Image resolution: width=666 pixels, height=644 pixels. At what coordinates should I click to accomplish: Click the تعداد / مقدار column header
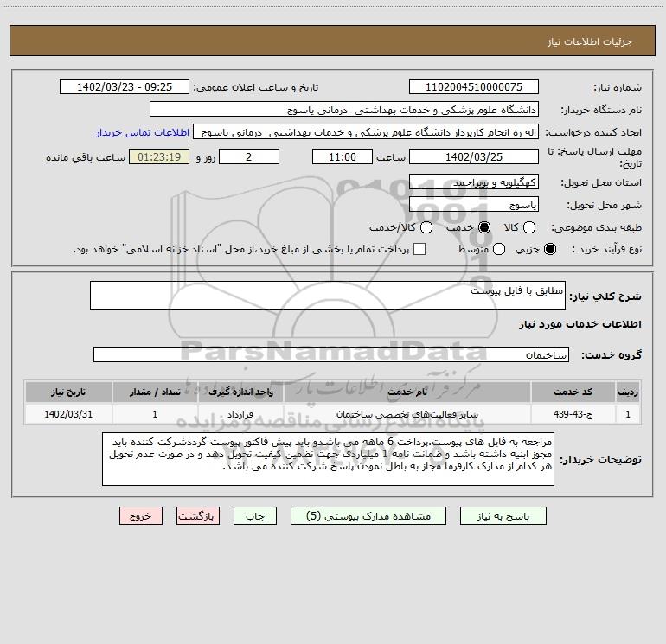tap(155, 392)
